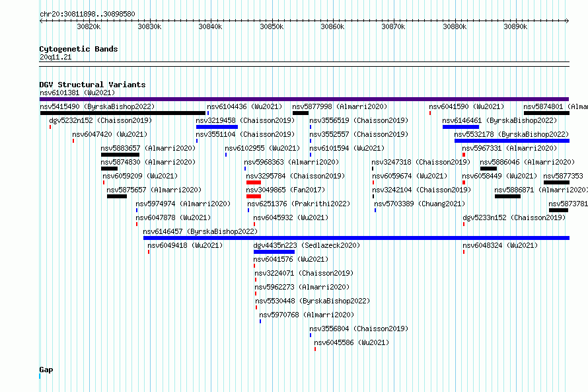
Task: Select nsv3224071 (Chaisson2019) label
Action: coord(304,273)
